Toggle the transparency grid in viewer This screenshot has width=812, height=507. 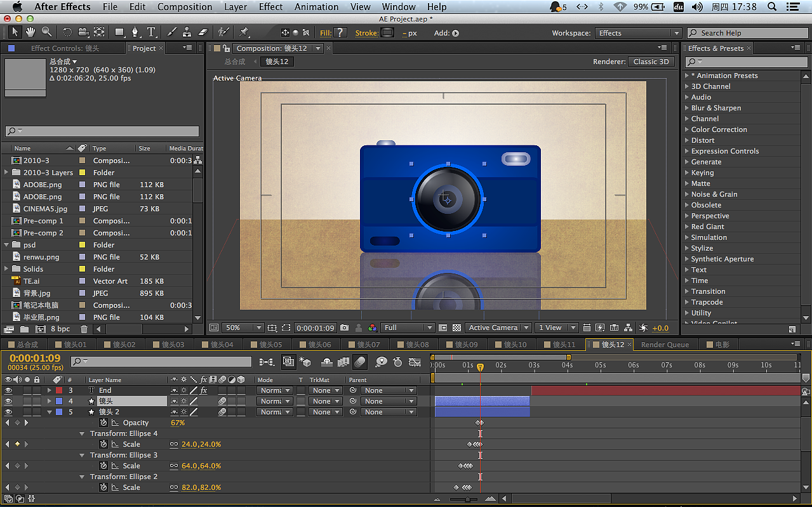tap(456, 328)
